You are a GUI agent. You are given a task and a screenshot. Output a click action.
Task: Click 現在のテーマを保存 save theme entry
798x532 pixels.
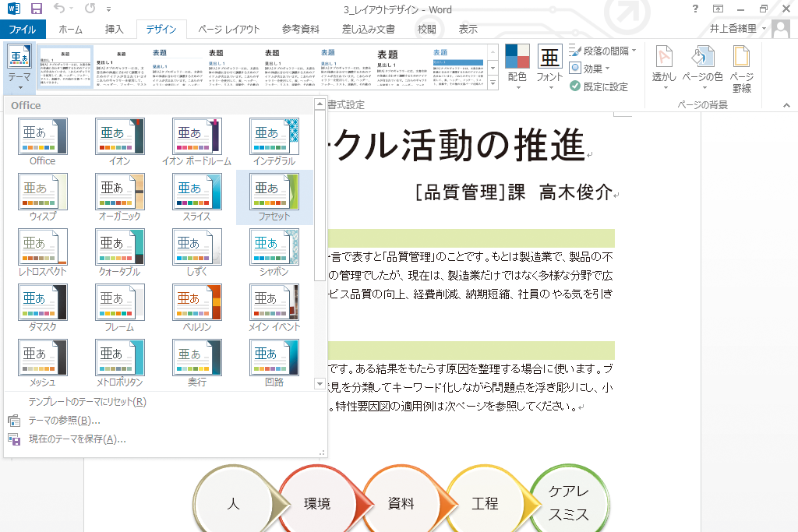77,439
